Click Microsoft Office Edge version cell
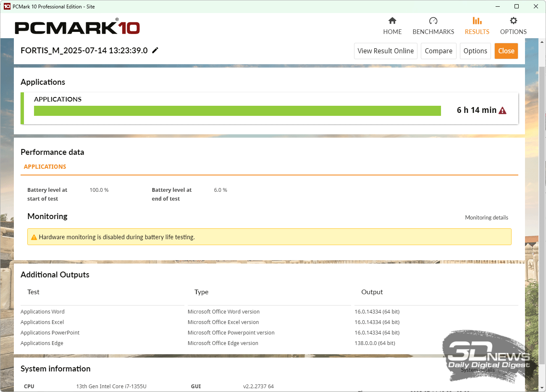546x392 pixels. [223, 343]
